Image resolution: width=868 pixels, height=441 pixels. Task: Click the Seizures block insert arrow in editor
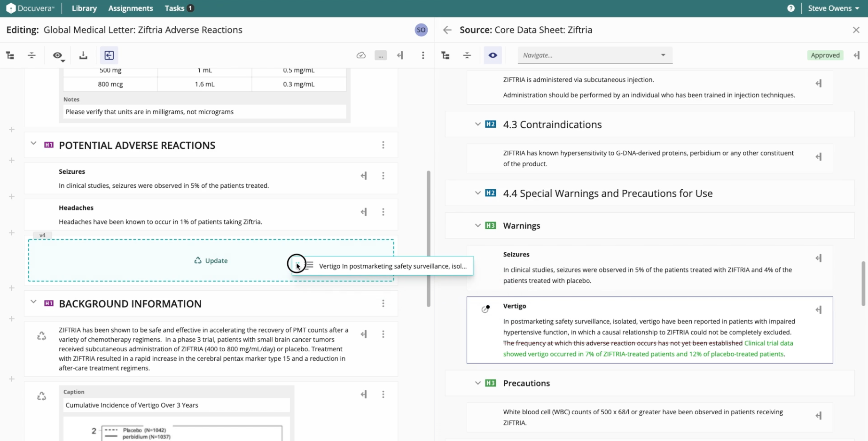[364, 176]
